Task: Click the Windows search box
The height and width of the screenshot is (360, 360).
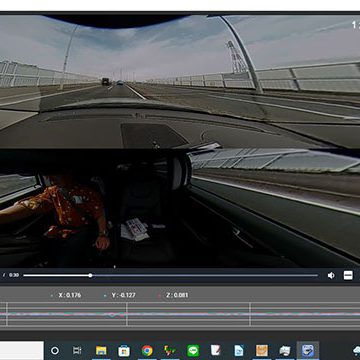Action: [x=22, y=351]
